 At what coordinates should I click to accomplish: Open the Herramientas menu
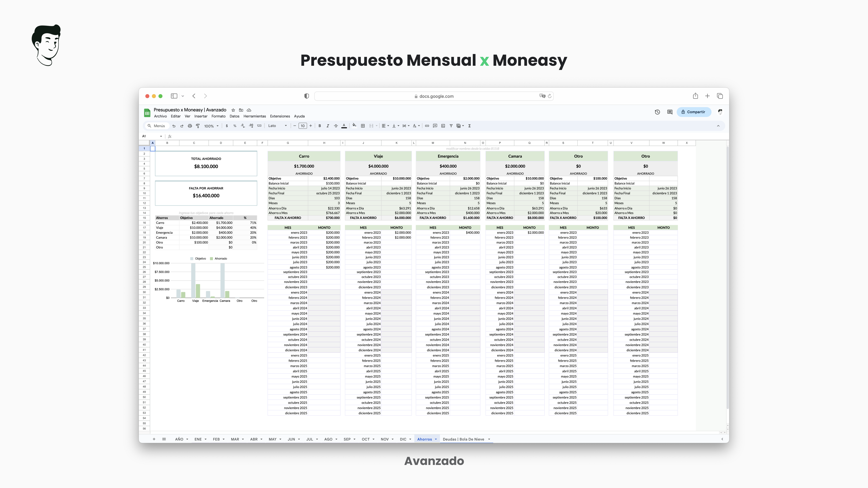[x=255, y=116]
